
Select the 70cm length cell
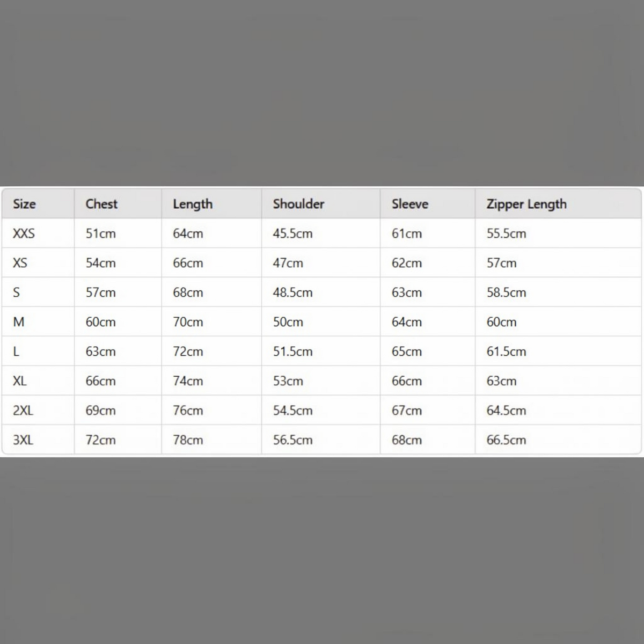[x=188, y=322]
